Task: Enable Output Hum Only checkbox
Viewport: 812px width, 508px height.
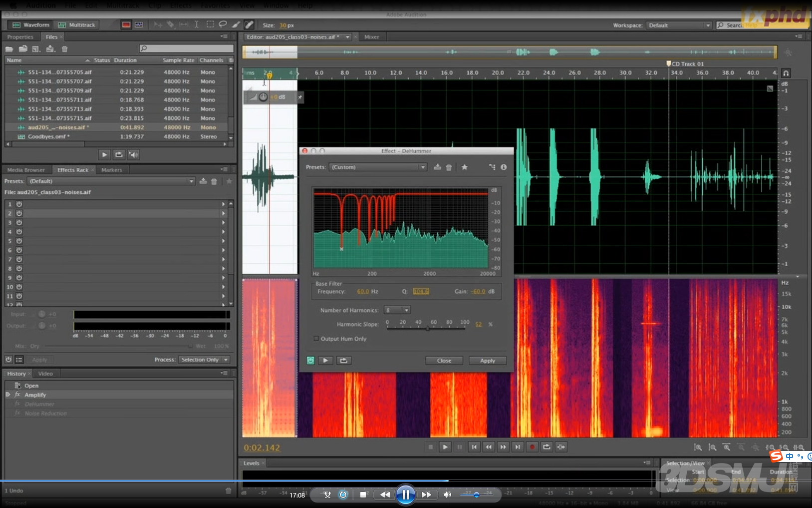Action: (316, 339)
